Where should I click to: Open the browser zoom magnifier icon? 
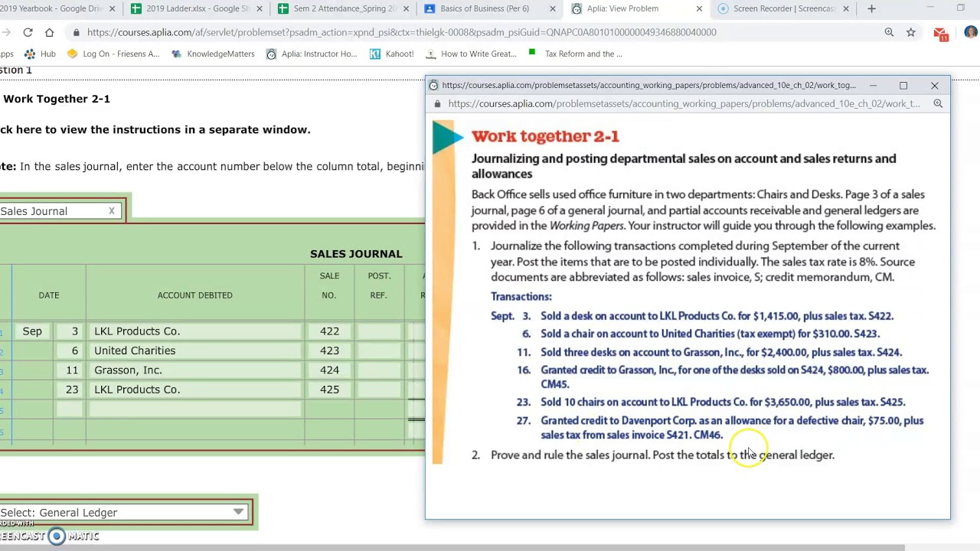pyautogui.click(x=889, y=32)
